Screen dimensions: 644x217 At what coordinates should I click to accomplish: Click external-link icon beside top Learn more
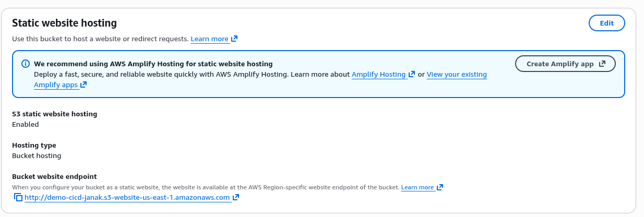tap(235, 39)
